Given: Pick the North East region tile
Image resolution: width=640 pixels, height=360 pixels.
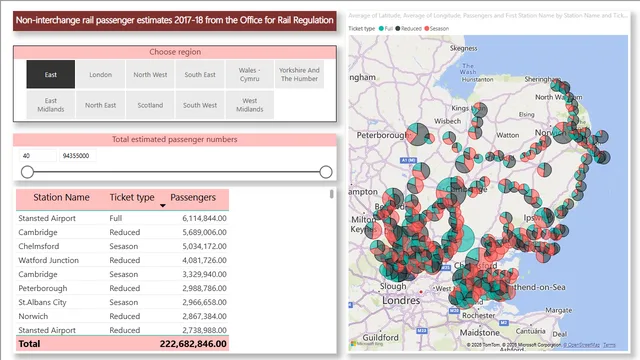Looking at the screenshot, I should point(100,105).
